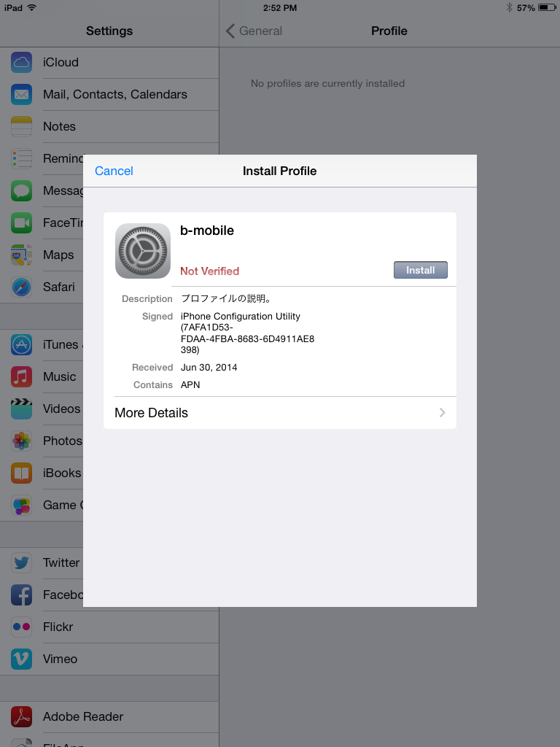Select the Notes app icon
The image size is (560, 747).
click(x=21, y=126)
